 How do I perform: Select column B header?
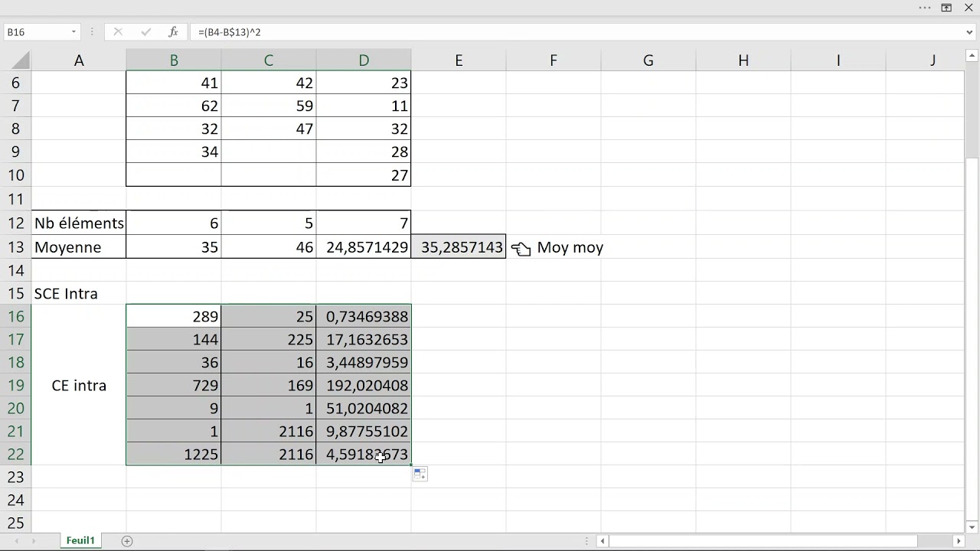(174, 60)
